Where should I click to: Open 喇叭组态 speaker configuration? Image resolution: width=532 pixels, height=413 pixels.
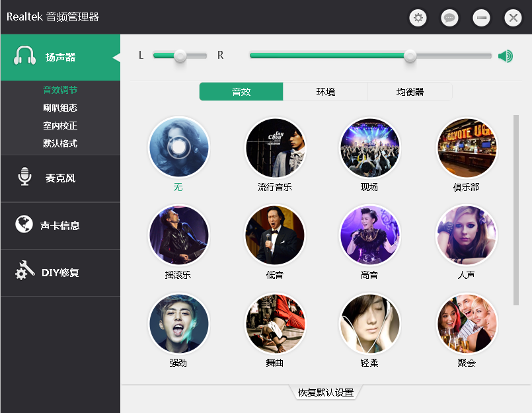click(x=60, y=108)
